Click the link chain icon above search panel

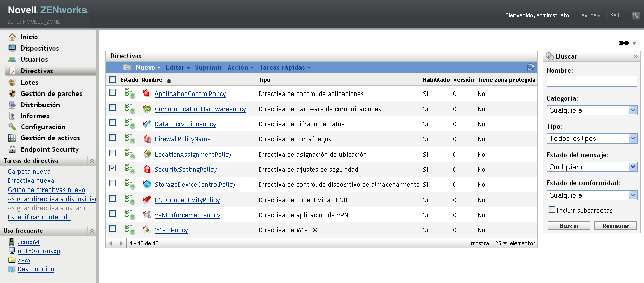624,43
